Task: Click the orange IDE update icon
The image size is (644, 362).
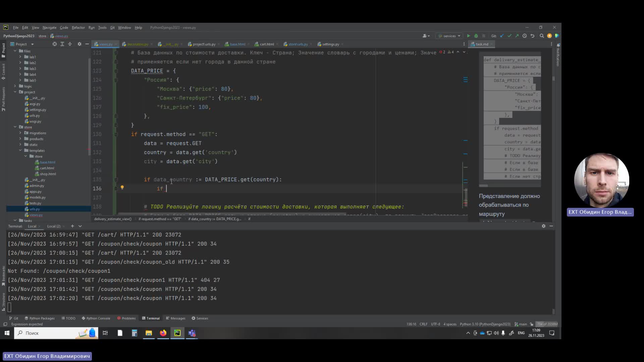Action: coord(549,36)
